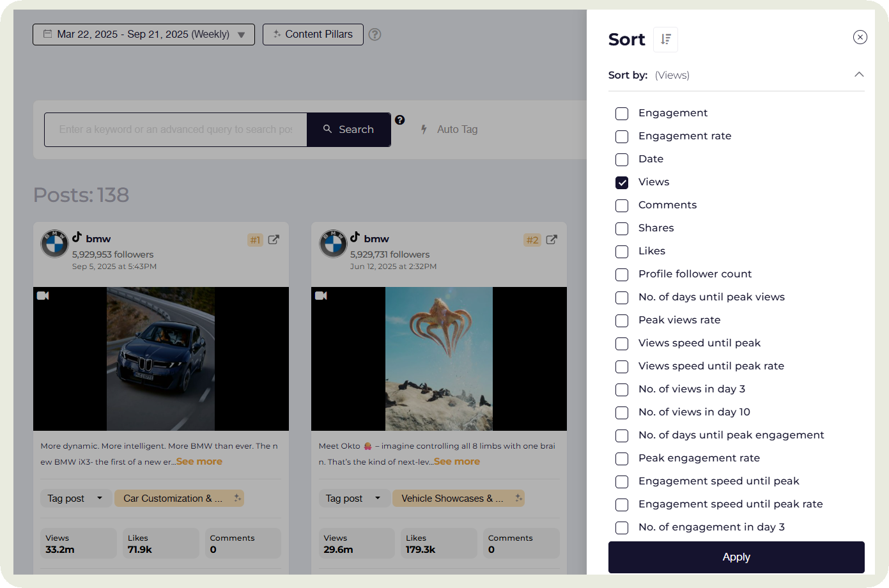The image size is (889, 588).
Task: Collapse the Sort by section chevron
Action: (858, 75)
